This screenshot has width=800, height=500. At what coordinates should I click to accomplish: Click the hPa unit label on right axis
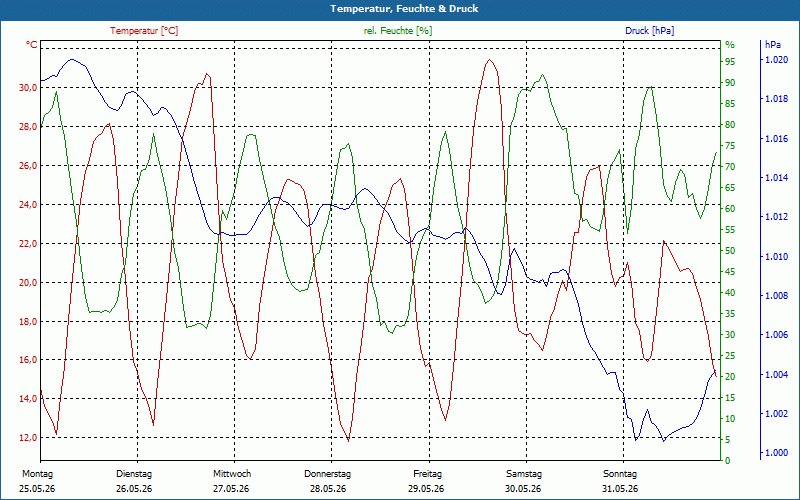pos(773,45)
